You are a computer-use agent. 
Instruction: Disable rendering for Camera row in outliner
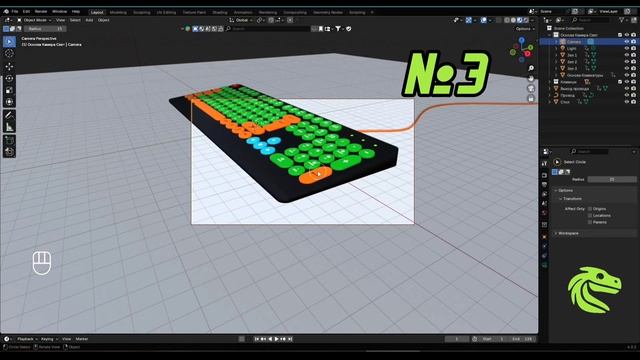tap(633, 42)
